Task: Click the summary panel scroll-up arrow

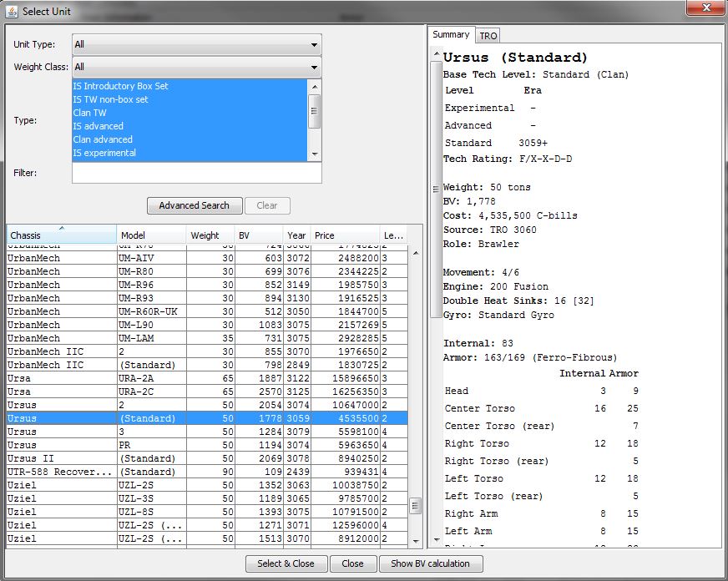Action: 437,53
